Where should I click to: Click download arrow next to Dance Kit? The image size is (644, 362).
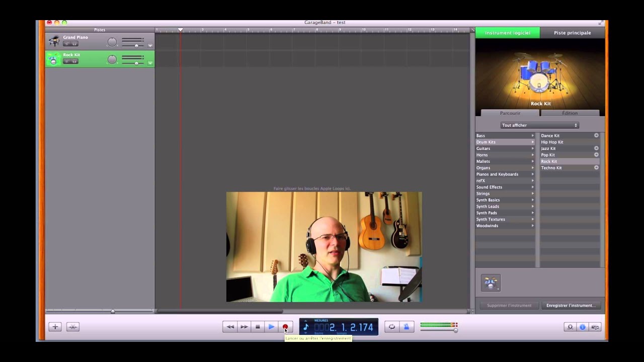click(x=596, y=135)
